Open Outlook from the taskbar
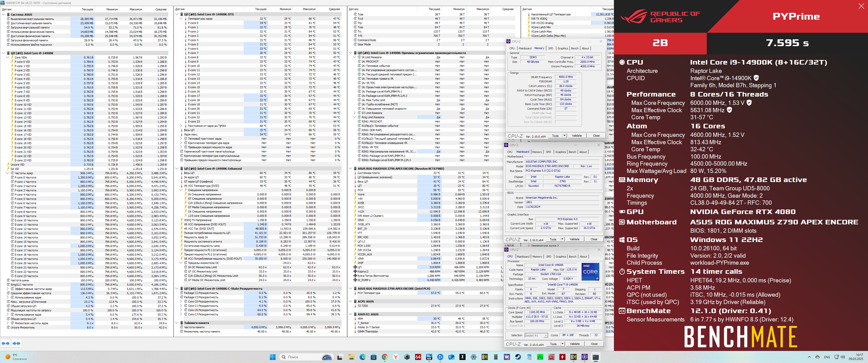 click(x=451, y=357)
